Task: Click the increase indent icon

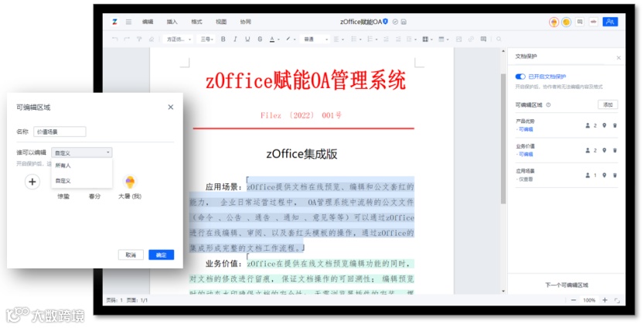Action: tap(398, 39)
